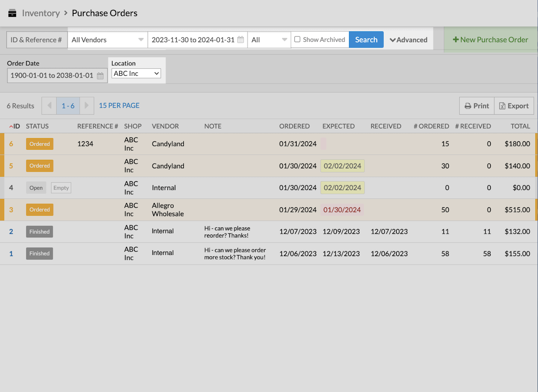Screen dimensions: 538x392
Task: Navigate to Inventory breadcrumb
Action: (x=41, y=13)
